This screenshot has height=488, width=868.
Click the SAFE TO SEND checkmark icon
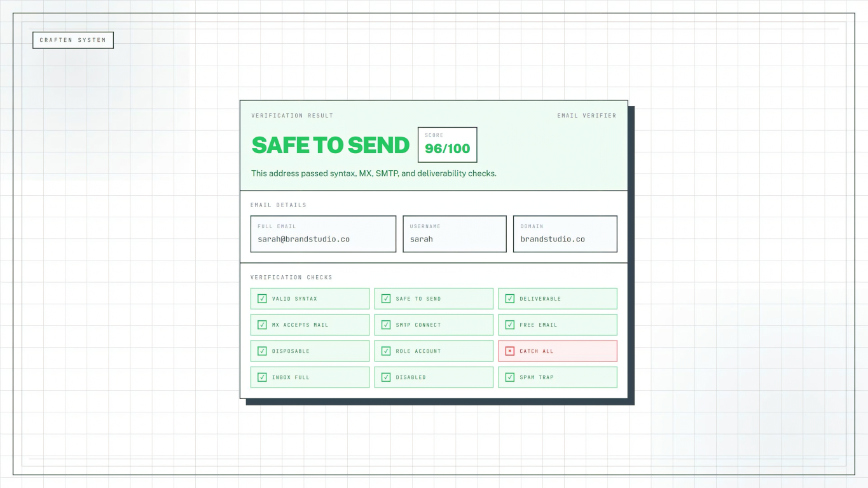pos(385,298)
